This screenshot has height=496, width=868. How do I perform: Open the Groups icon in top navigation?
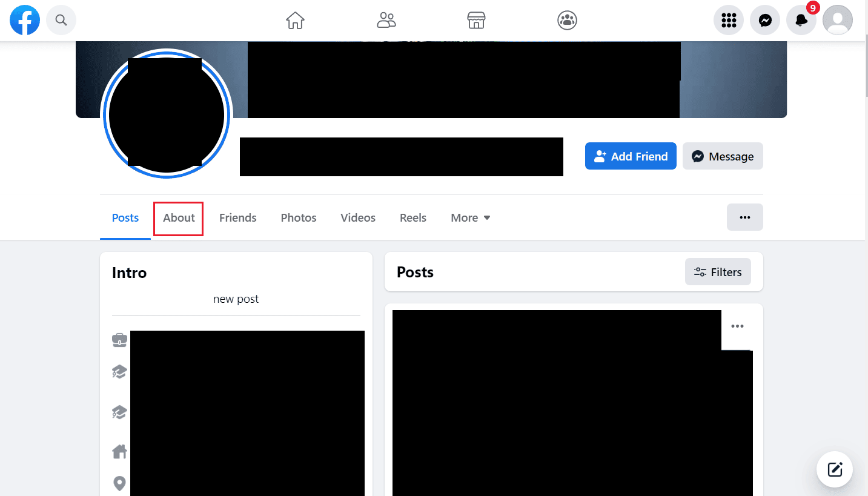tap(567, 21)
